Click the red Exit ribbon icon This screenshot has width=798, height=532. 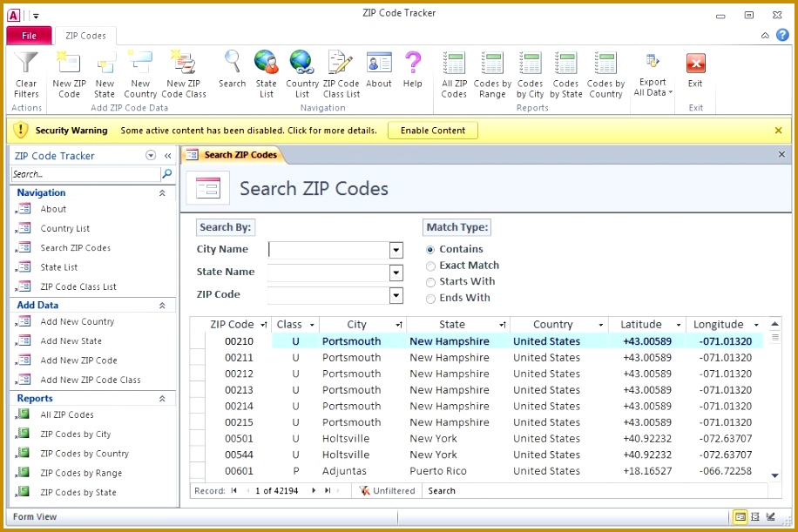coord(696,64)
